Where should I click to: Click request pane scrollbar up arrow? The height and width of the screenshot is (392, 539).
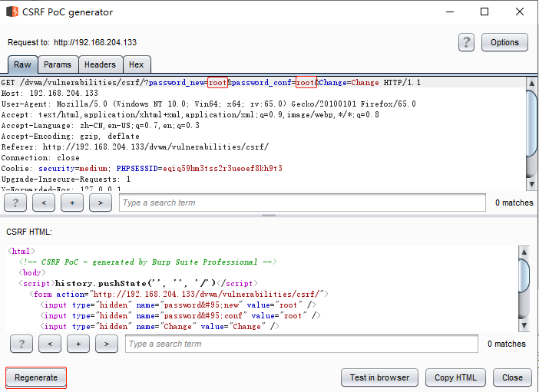pyautogui.click(x=531, y=83)
